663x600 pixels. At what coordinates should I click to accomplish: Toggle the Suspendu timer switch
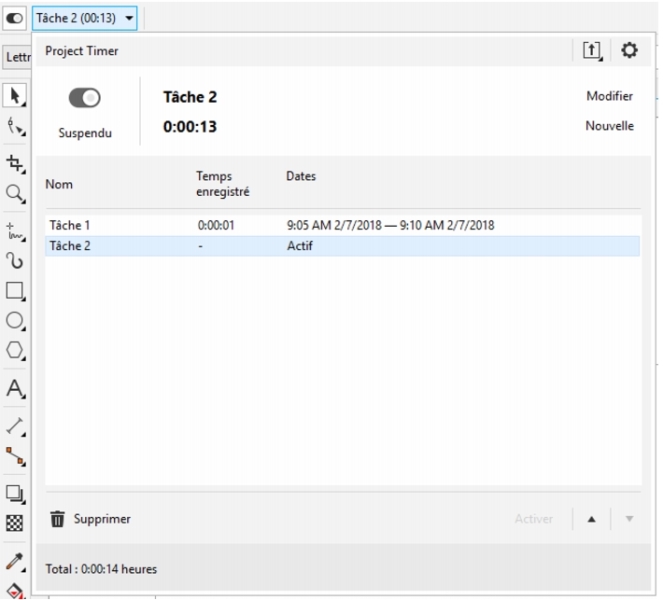pyautogui.click(x=85, y=98)
